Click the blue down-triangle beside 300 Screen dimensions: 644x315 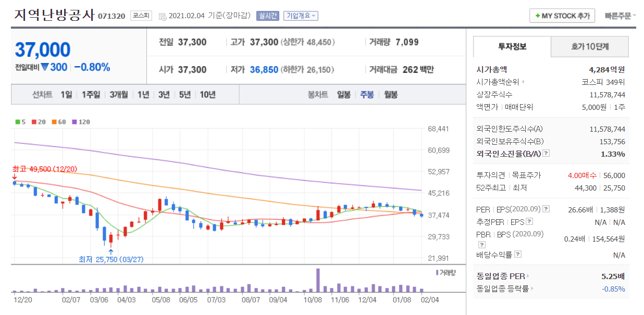coord(45,67)
